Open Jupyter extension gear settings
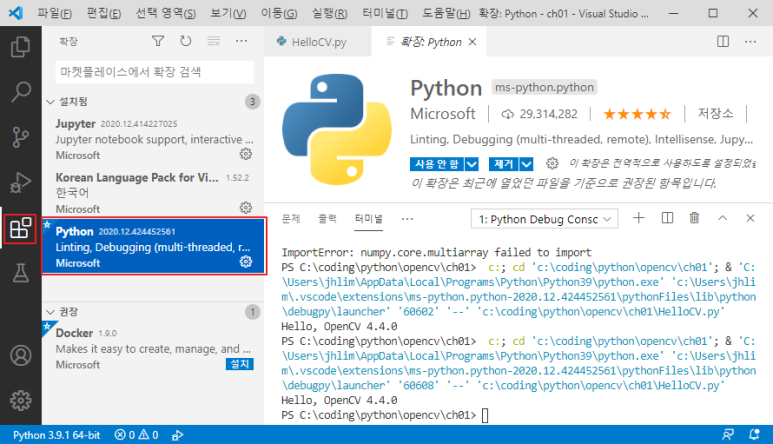The image size is (773, 444). point(246,154)
